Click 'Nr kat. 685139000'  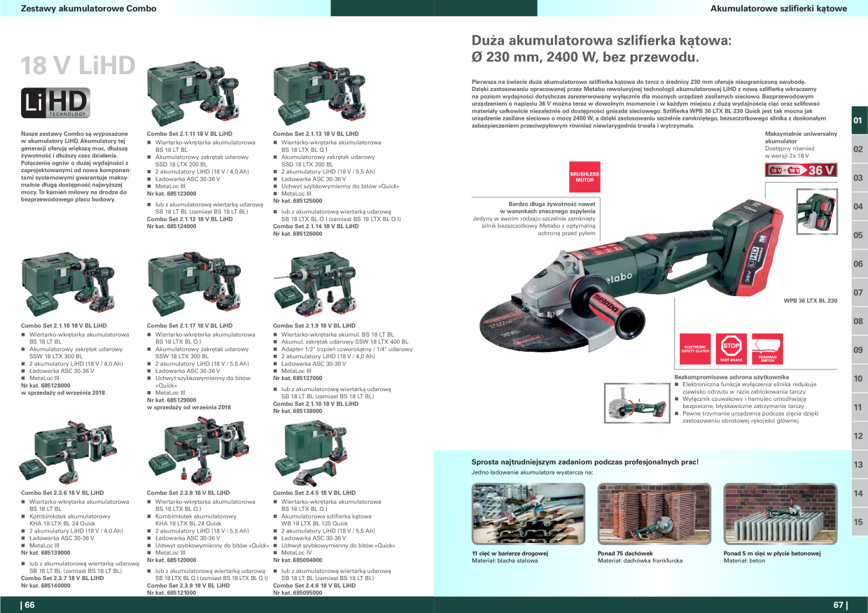coord(45,552)
